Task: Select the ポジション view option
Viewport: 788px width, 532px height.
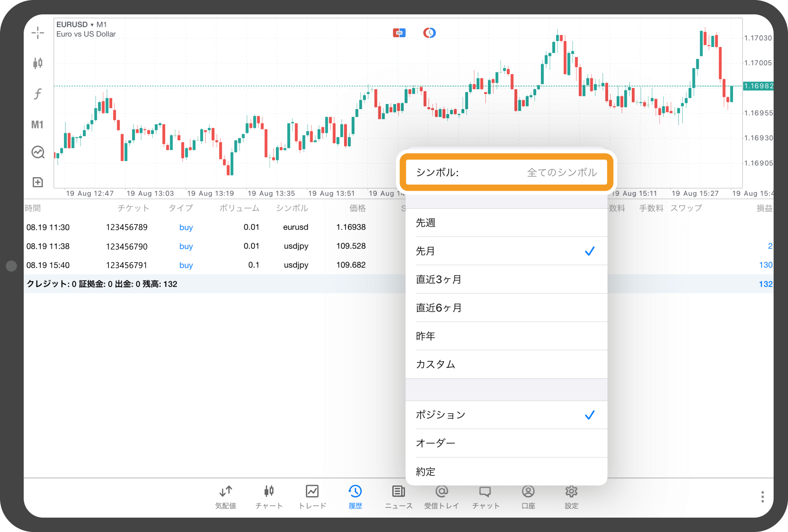Action: pyautogui.click(x=506, y=415)
